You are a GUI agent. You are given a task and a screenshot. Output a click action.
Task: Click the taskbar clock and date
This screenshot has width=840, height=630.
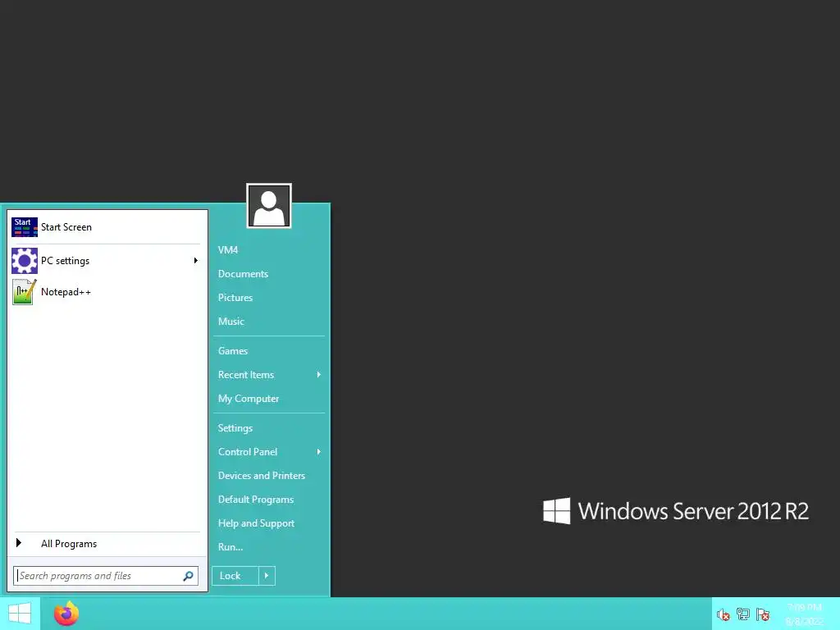coord(805,614)
